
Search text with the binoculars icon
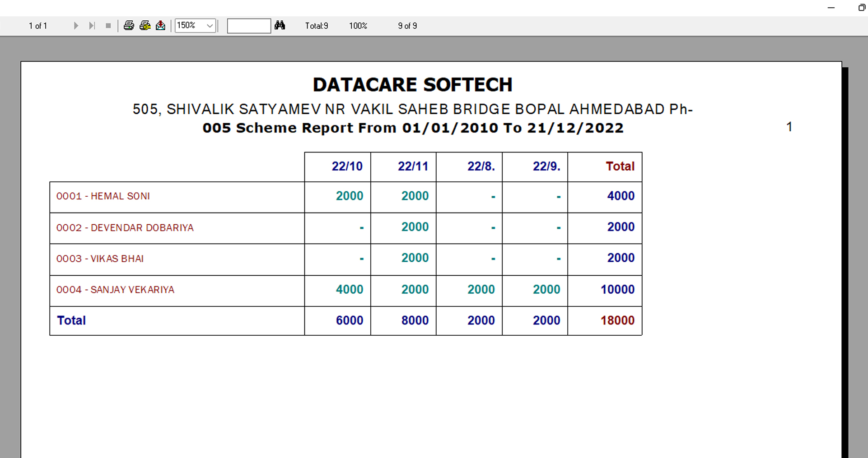(280, 25)
